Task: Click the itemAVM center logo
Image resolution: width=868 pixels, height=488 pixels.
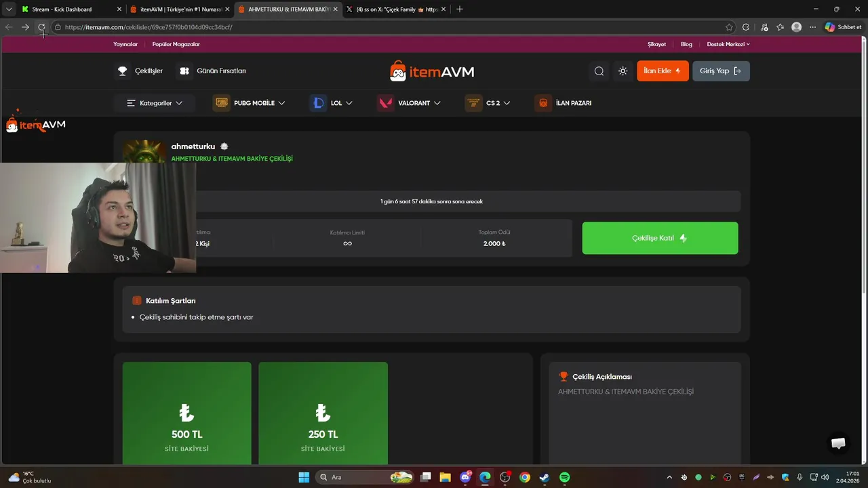Action: coord(432,71)
